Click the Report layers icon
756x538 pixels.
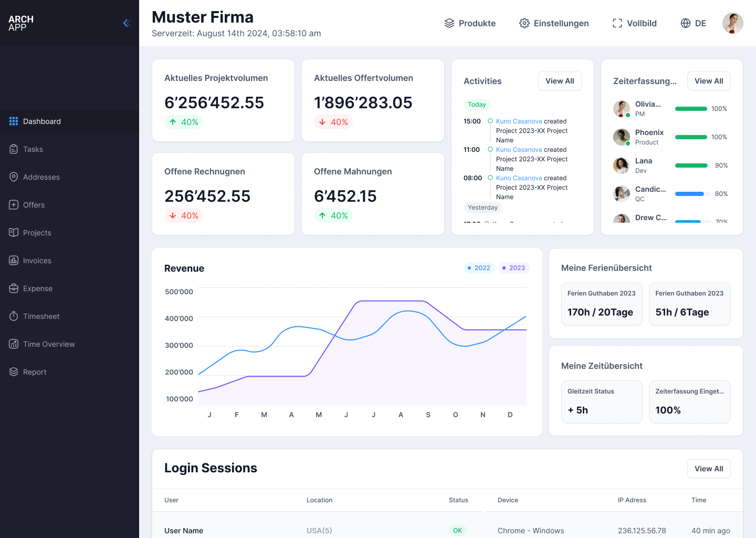(x=14, y=372)
